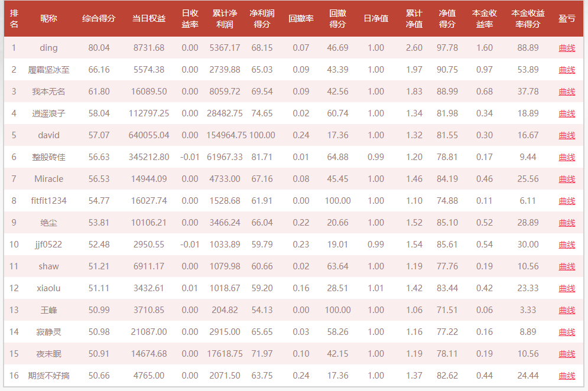This screenshot has height=391, width=588.
Task: Select the nickname shaw
Action: (x=48, y=266)
